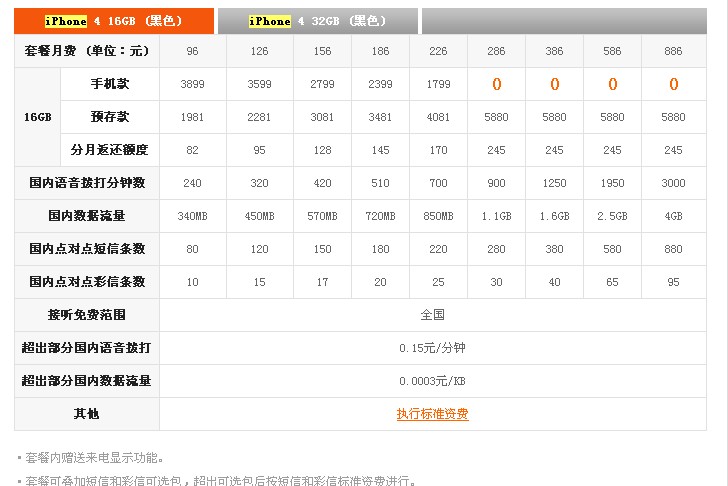Screen dimensions: 728x486
Task: Click the 65 MMS count value
Action: click(612, 282)
